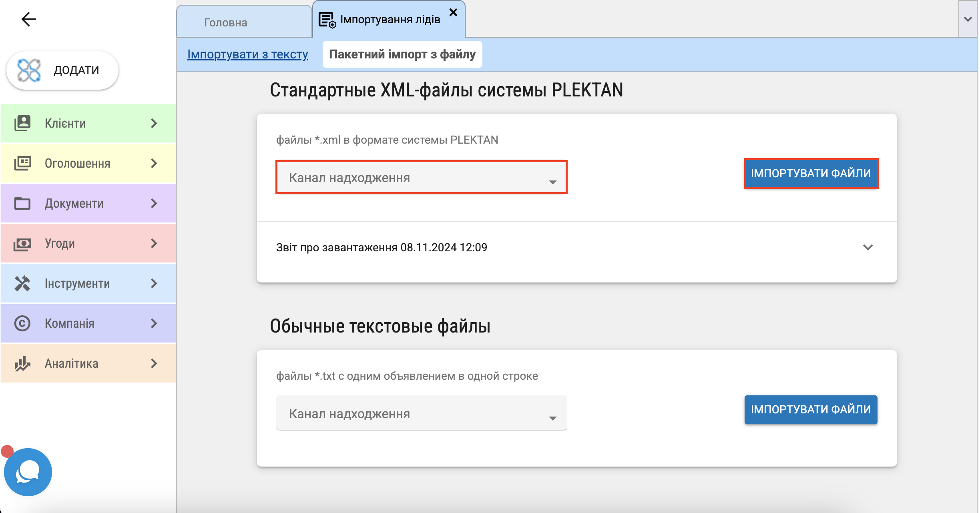Open the Аналітика menu item

pos(88,363)
